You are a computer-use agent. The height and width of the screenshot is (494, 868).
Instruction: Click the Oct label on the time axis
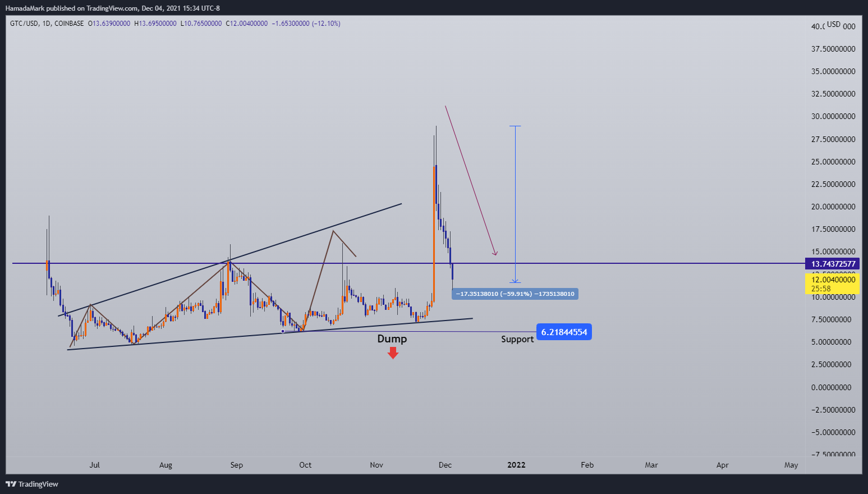click(x=305, y=465)
